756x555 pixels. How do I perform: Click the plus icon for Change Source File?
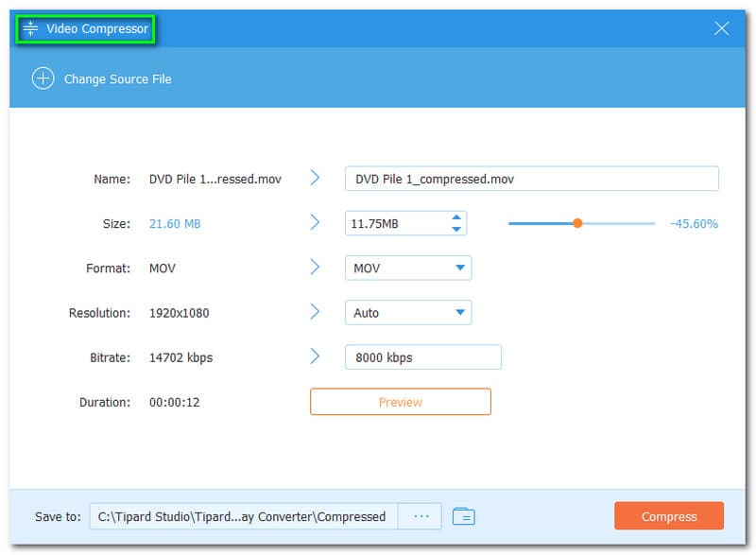click(43, 78)
